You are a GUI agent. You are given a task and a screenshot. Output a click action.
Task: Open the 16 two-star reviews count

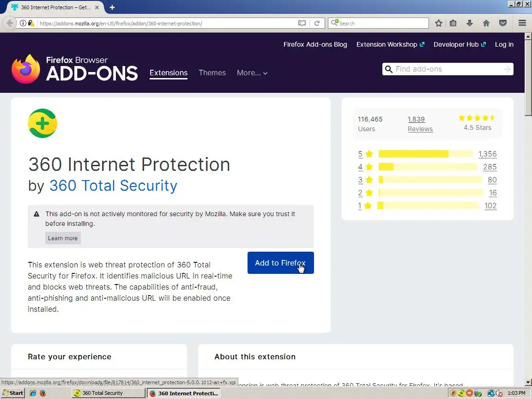[x=493, y=193]
